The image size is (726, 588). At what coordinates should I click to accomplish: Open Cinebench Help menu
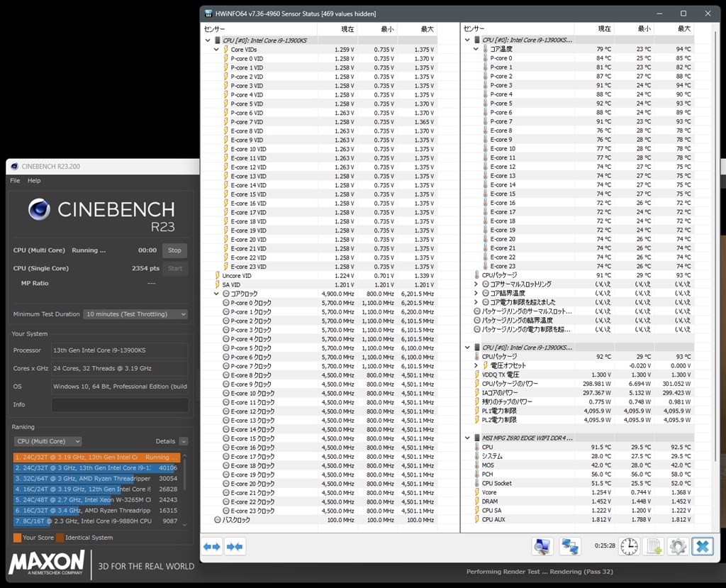pyautogui.click(x=34, y=181)
